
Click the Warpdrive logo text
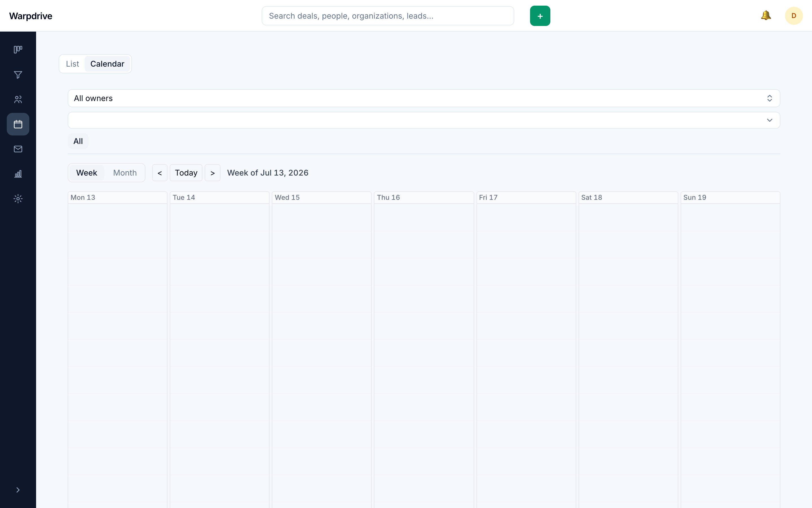point(30,16)
